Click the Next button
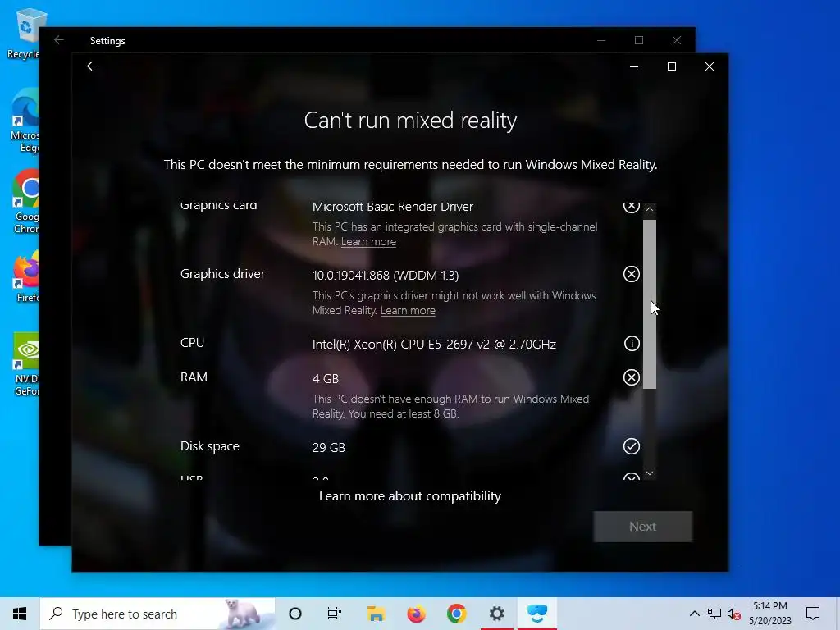 [642, 527]
